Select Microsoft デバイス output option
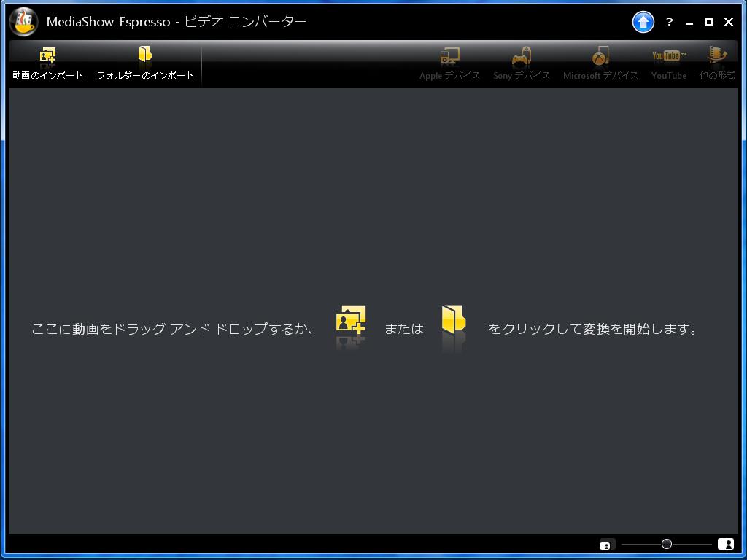The image size is (747, 560). [600, 63]
